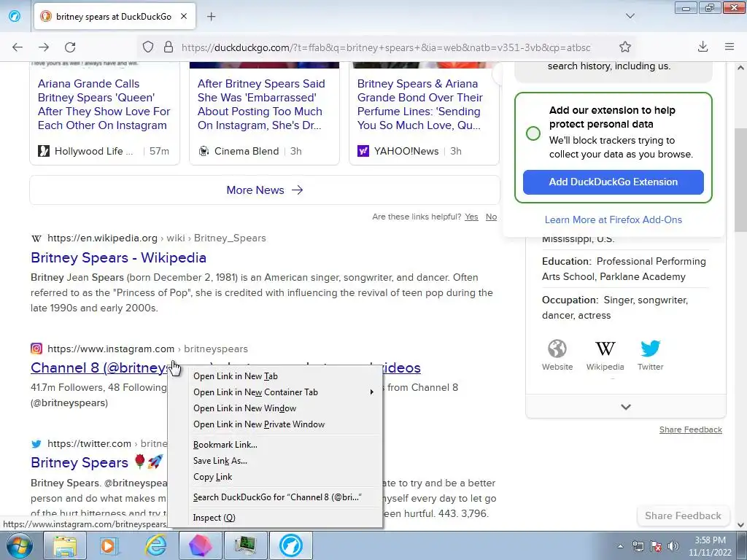Image resolution: width=747 pixels, height=560 pixels.
Task: Click the Firefox View icon beside tabs
Action: point(15,17)
